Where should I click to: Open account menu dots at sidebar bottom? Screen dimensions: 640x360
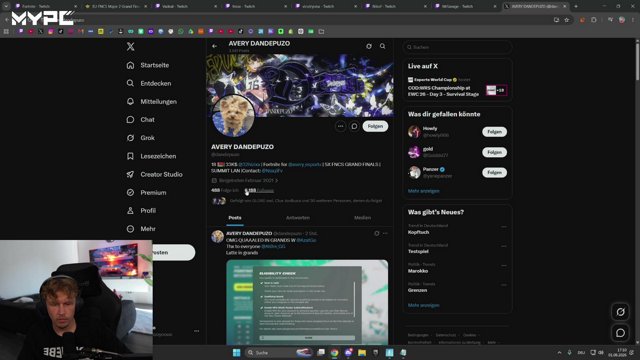click(196, 331)
